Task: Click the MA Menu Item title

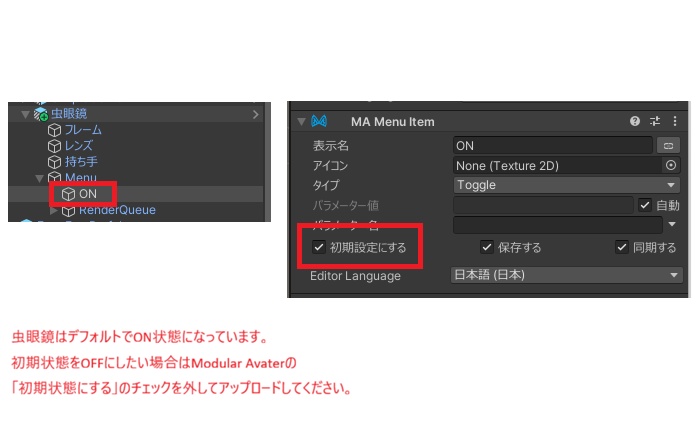Action: (393, 122)
